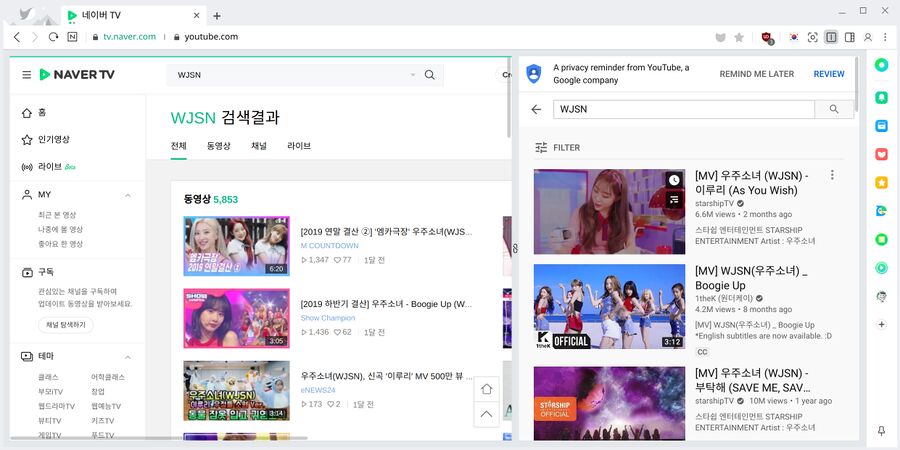Toggle the dual-tab split view icon
Screen dimensions: 900x450
[831, 37]
